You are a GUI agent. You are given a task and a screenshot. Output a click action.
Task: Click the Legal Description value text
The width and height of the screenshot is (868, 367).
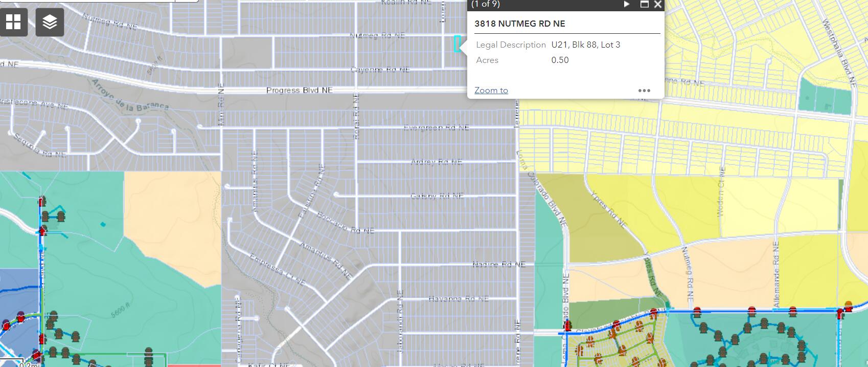(x=585, y=45)
